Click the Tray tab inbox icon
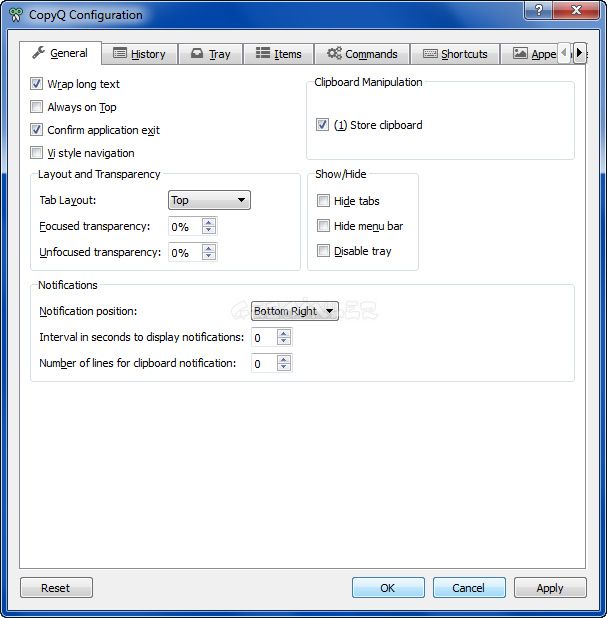607x618 pixels. click(x=197, y=53)
